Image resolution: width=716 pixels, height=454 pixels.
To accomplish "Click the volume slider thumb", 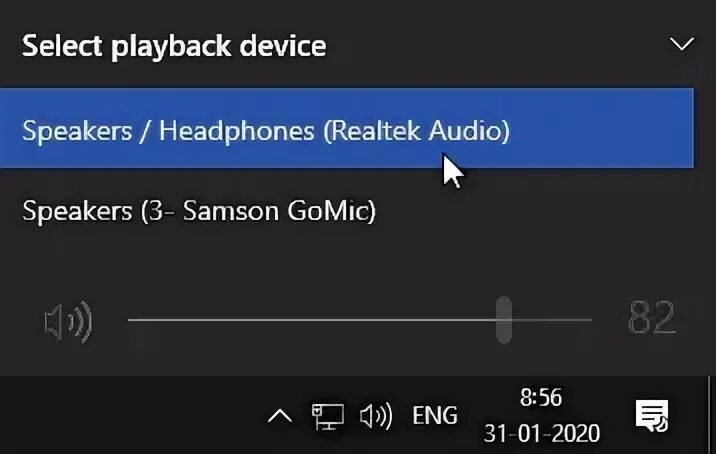I will click(504, 320).
